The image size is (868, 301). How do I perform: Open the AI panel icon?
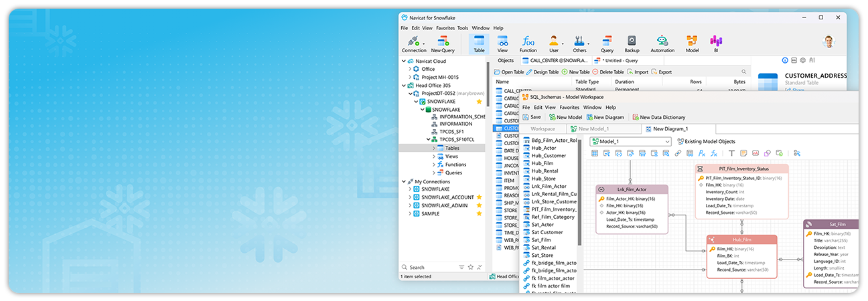812,60
